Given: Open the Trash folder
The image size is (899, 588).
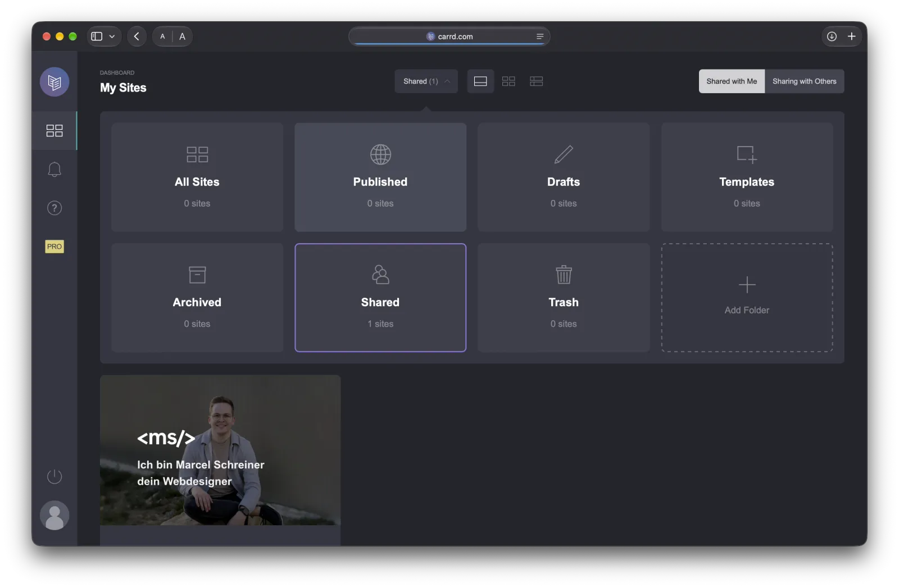Looking at the screenshot, I should (x=564, y=298).
